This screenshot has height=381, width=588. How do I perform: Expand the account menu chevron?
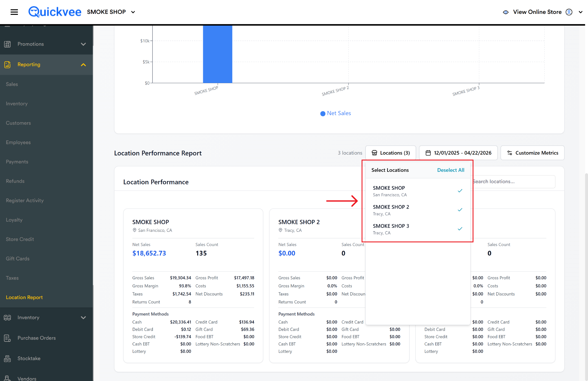pyautogui.click(x=580, y=12)
